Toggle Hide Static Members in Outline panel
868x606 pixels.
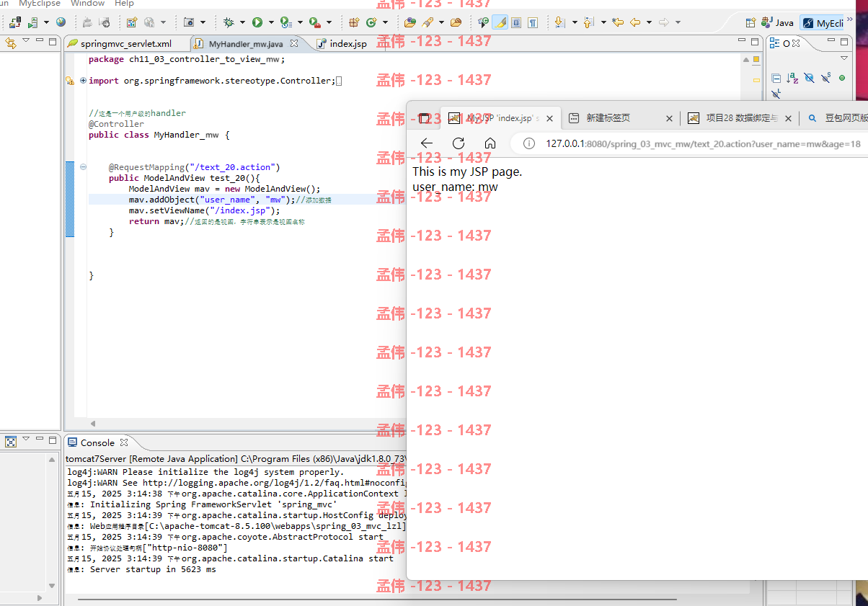[x=825, y=77]
